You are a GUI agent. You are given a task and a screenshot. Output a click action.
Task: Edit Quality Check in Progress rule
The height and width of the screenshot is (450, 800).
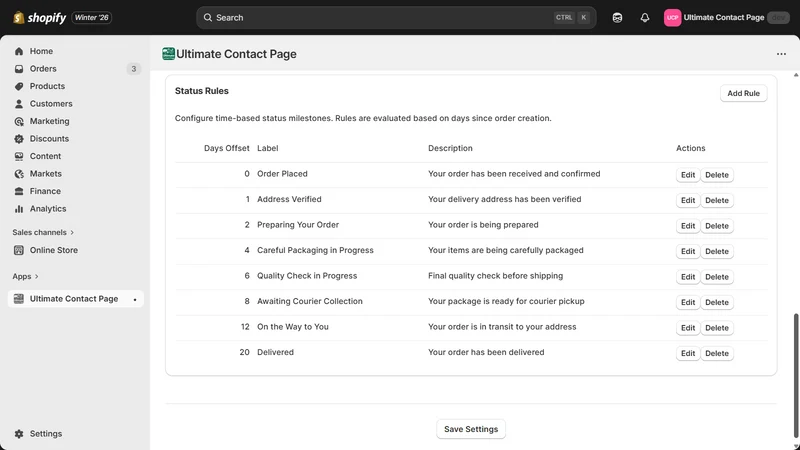(x=688, y=277)
